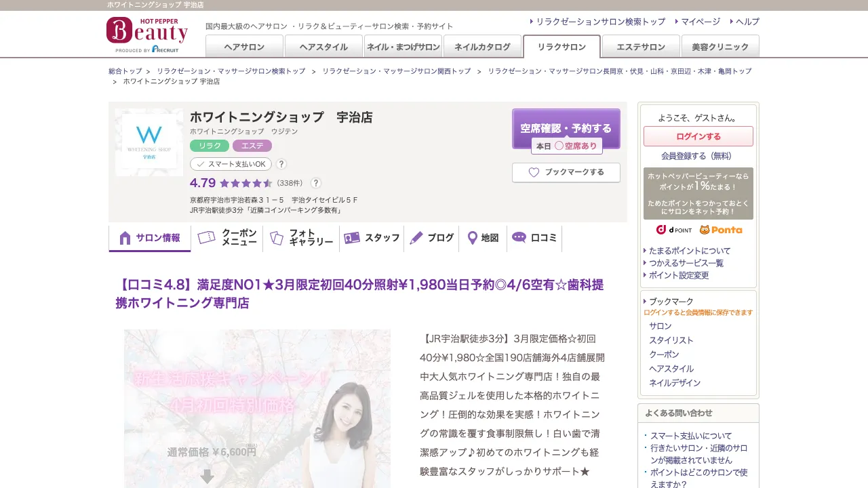
Task: Open クーポン bookmark link
Action: click(x=664, y=354)
